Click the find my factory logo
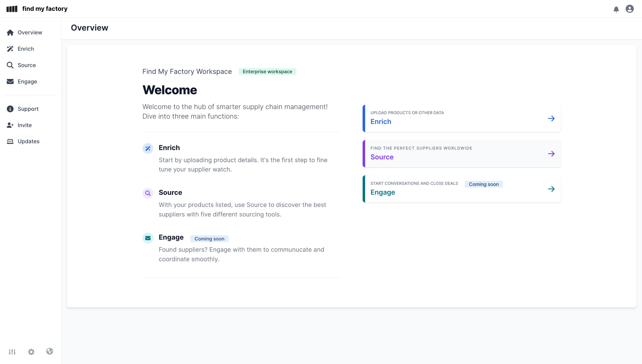 (37, 9)
